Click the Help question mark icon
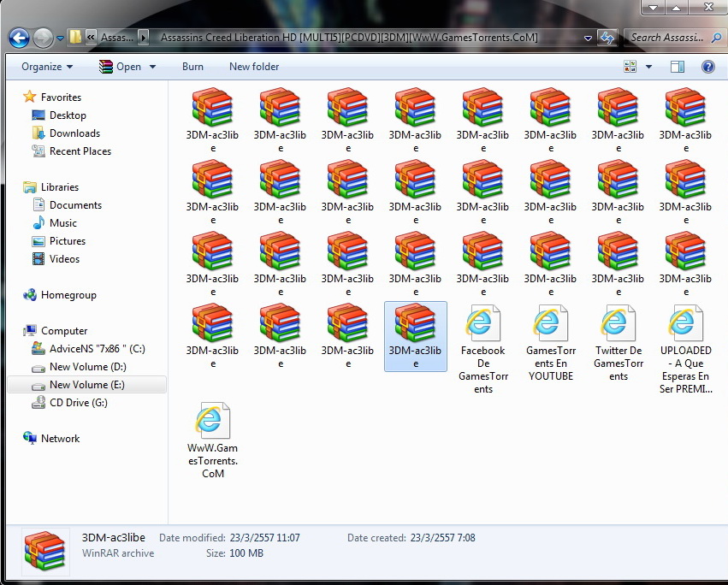This screenshot has height=585, width=728. click(x=708, y=67)
